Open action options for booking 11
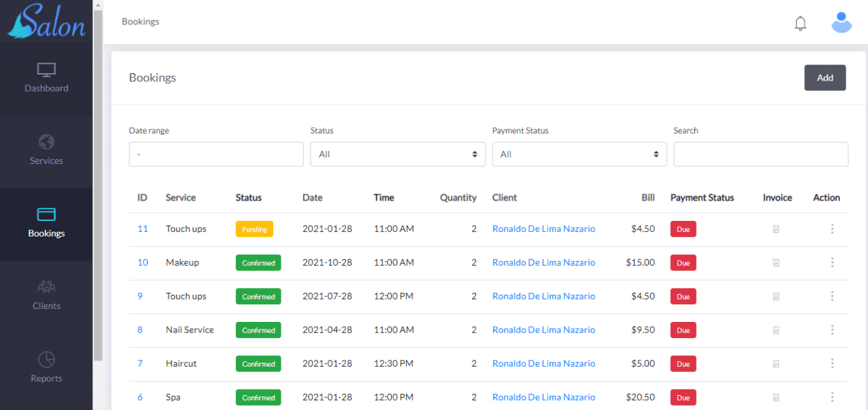The height and width of the screenshot is (410, 868). click(x=832, y=229)
